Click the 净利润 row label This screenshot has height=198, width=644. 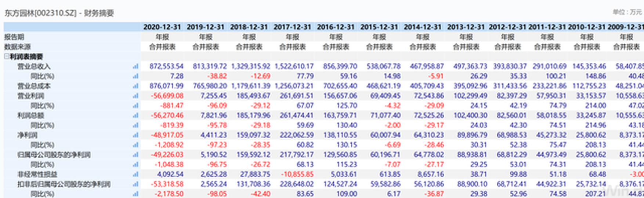pyautogui.click(x=28, y=135)
